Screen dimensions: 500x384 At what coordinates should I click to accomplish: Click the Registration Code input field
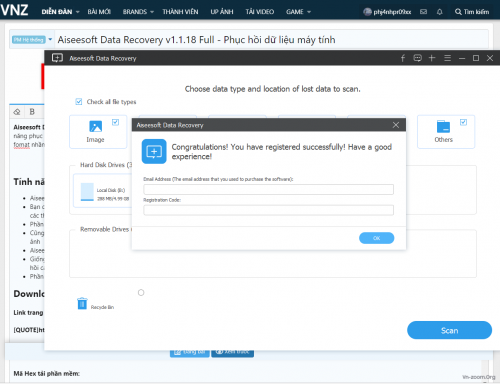pos(268,210)
